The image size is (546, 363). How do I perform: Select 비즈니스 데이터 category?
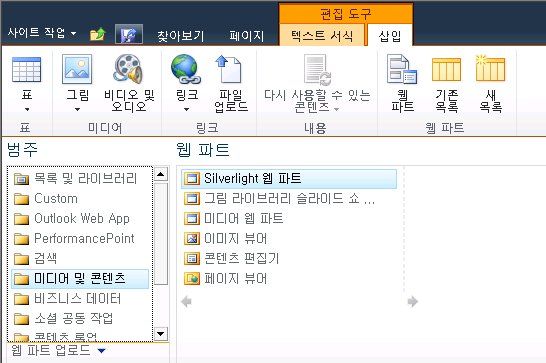point(80,299)
